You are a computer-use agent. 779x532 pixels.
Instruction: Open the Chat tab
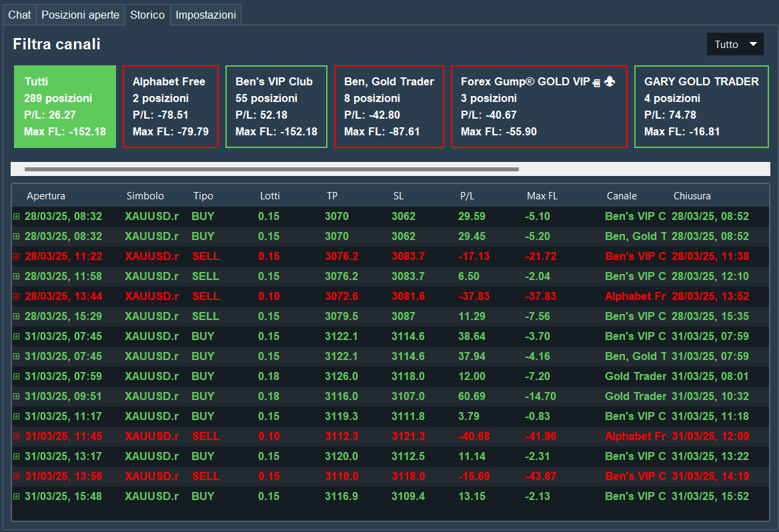pos(19,15)
